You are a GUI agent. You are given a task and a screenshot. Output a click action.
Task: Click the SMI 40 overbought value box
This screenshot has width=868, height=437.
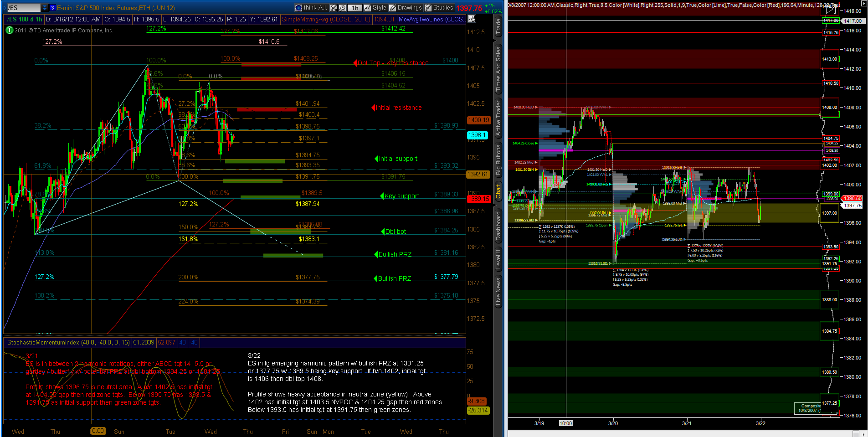(x=183, y=342)
